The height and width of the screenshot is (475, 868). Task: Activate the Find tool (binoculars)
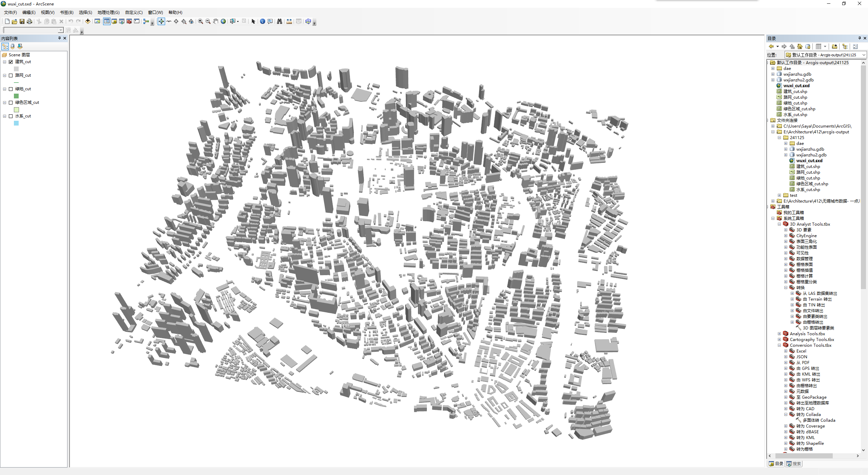point(279,21)
